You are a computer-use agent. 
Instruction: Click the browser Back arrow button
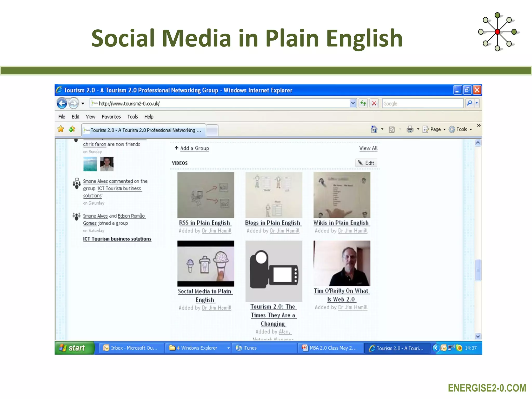[x=62, y=103]
